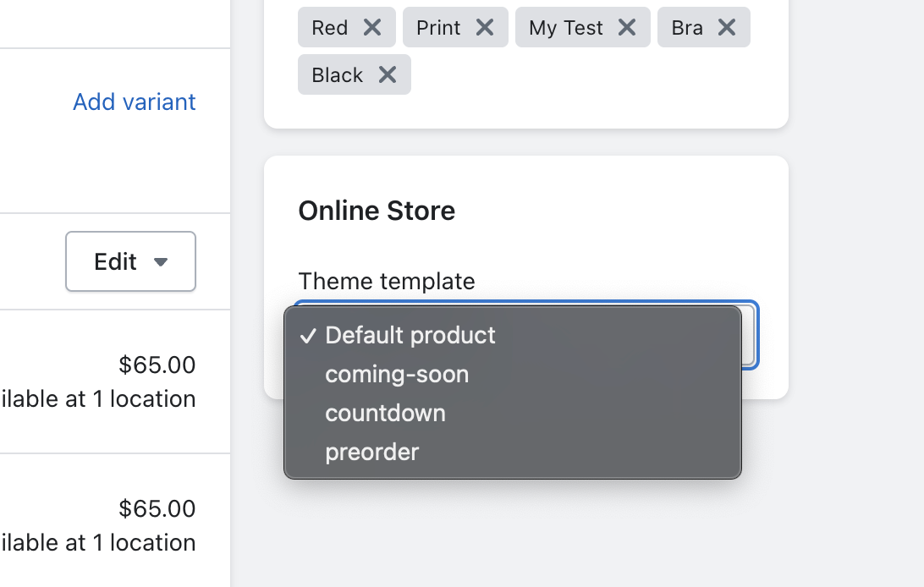Delete the My Test tag

tap(627, 28)
